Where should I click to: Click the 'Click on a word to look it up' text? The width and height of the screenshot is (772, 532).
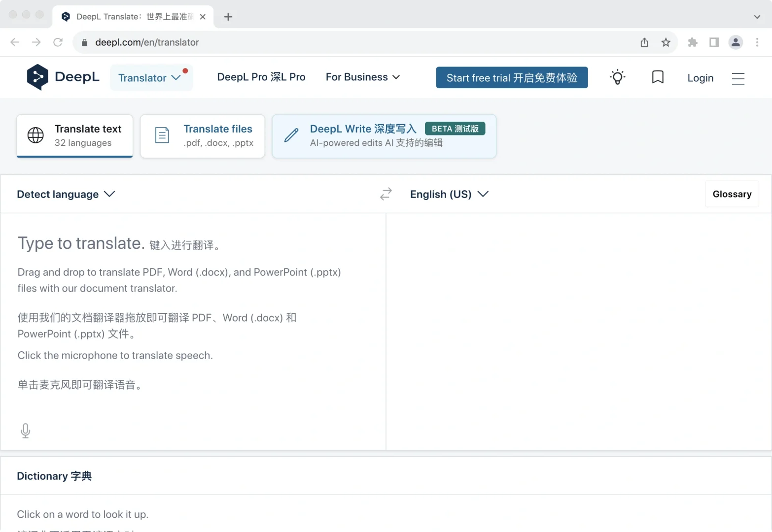click(x=82, y=514)
